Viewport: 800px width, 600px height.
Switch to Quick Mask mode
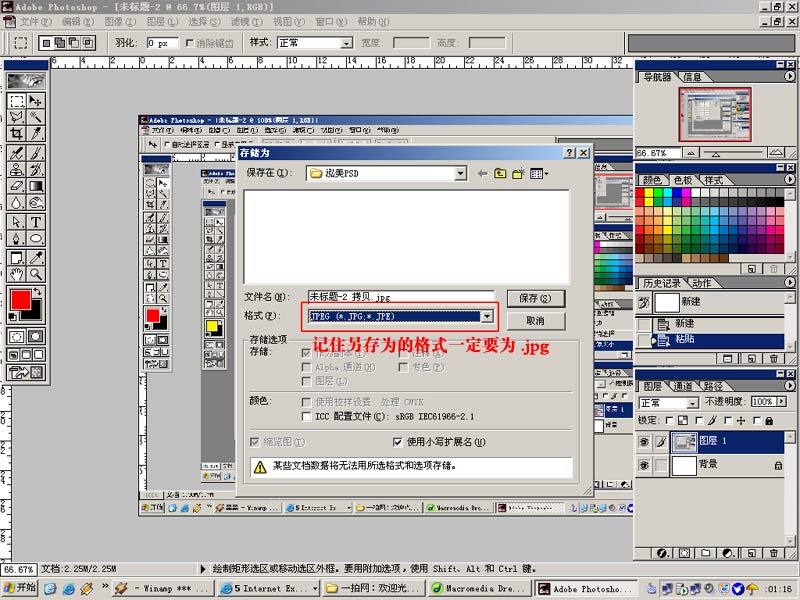click(x=35, y=337)
